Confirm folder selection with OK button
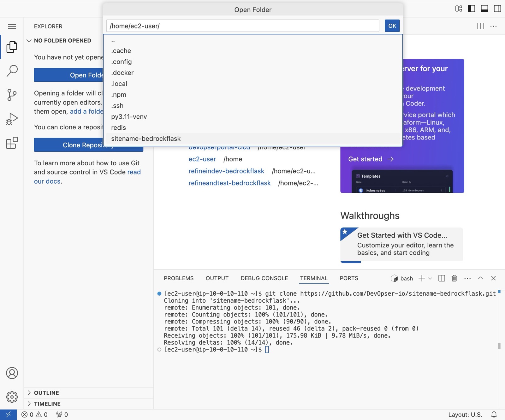Screen dimensions: 505x420 coord(392,26)
